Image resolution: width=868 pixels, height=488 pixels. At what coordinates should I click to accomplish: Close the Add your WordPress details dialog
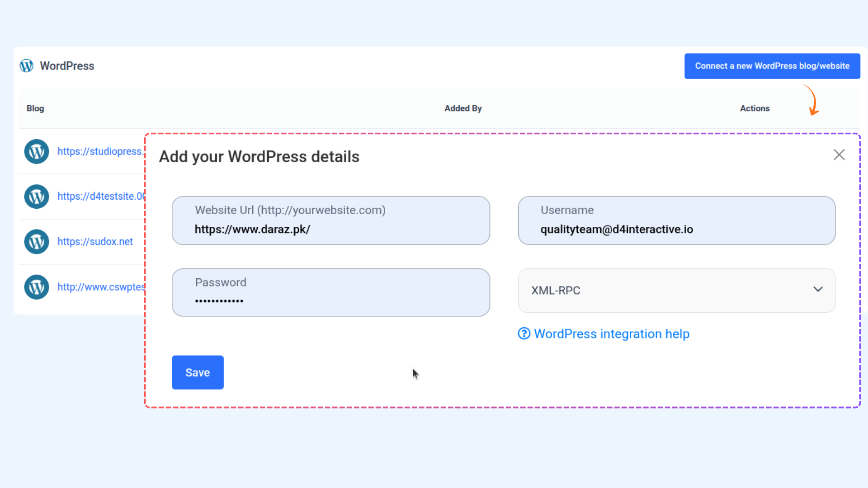(839, 155)
